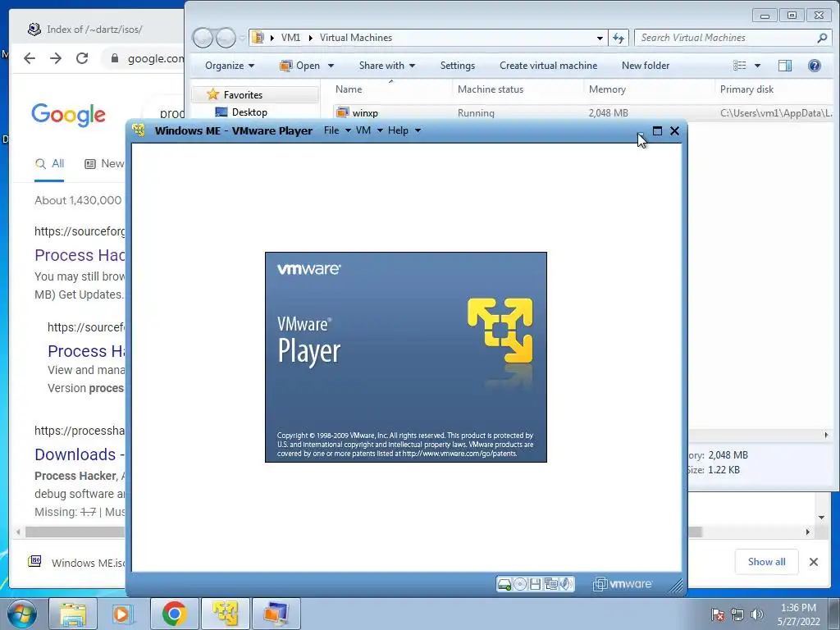The height and width of the screenshot is (630, 840).
Task: Sort by the Machine status column header
Action: pos(491,89)
